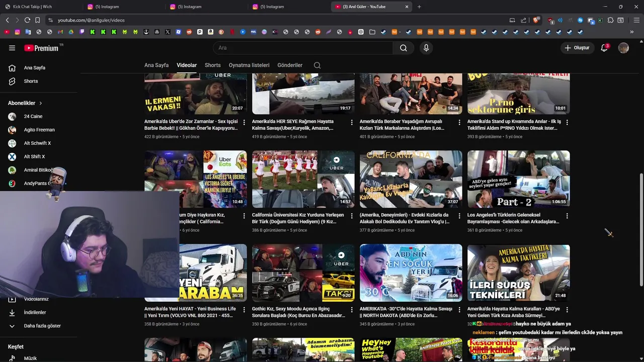Open the browser extensions puzzle icon
The height and width of the screenshot is (362, 644).
tap(610, 20)
